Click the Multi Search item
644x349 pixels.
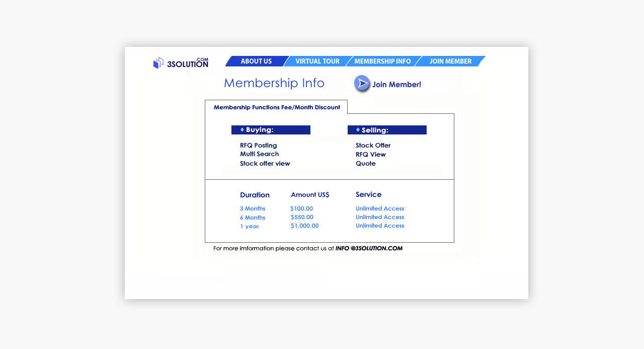259,154
